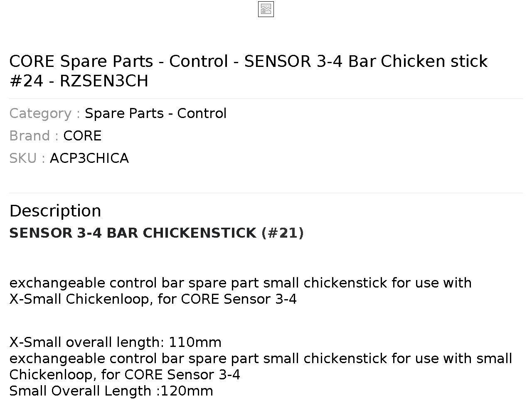Click the 'Chicken stick' words in the title
Image resolution: width=532 pixels, height=408 pixels.
434,61
